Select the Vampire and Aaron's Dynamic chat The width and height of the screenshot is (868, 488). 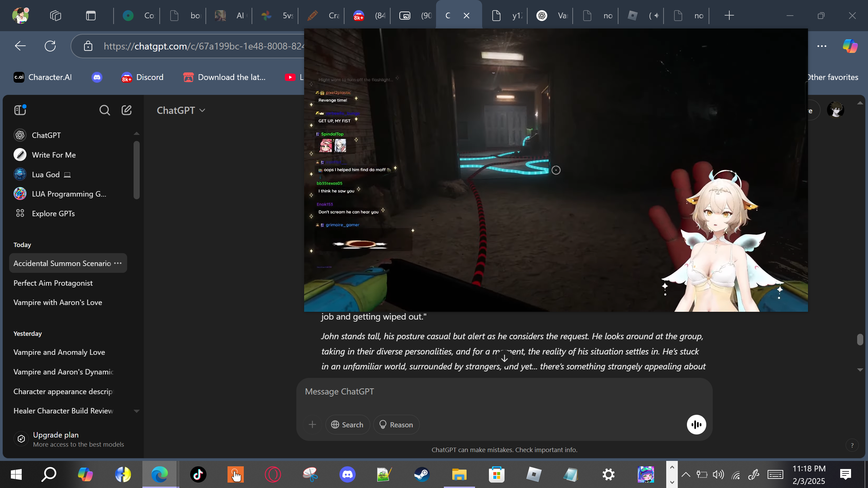[x=68, y=372]
